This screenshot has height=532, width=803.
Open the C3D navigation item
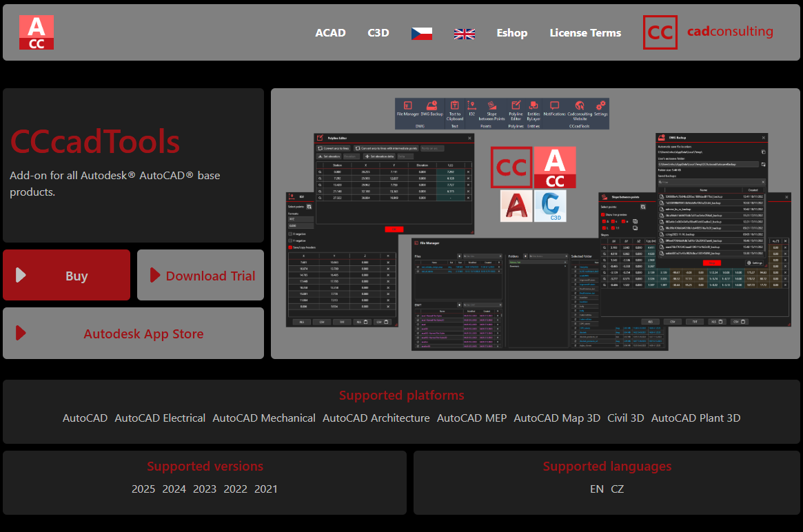(x=378, y=33)
